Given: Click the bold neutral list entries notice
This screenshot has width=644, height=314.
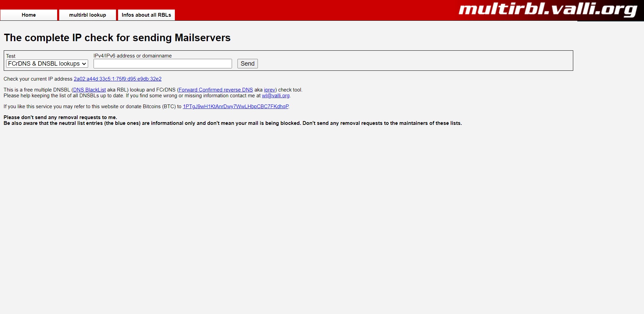Looking at the screenshot, I should coord(233,123).
